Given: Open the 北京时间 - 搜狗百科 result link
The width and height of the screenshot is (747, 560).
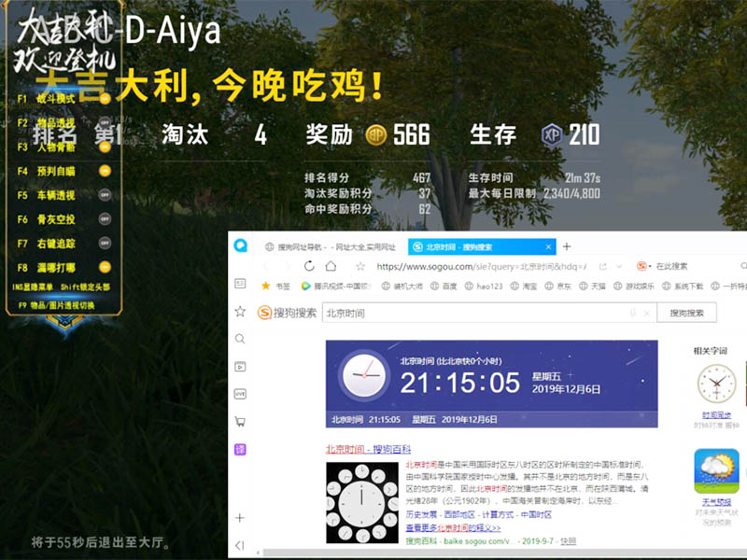Looking at the screenshot, I should 368,449.
